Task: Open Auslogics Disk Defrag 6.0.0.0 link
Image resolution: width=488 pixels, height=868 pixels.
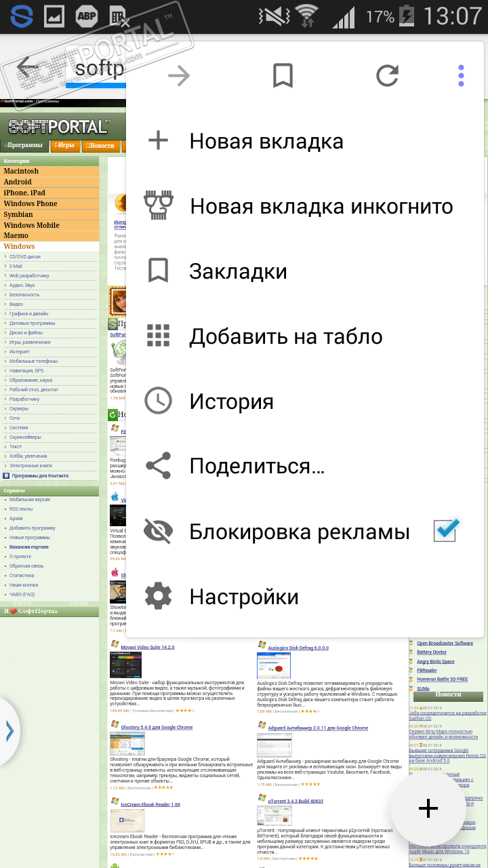Action: pos(298,648)
